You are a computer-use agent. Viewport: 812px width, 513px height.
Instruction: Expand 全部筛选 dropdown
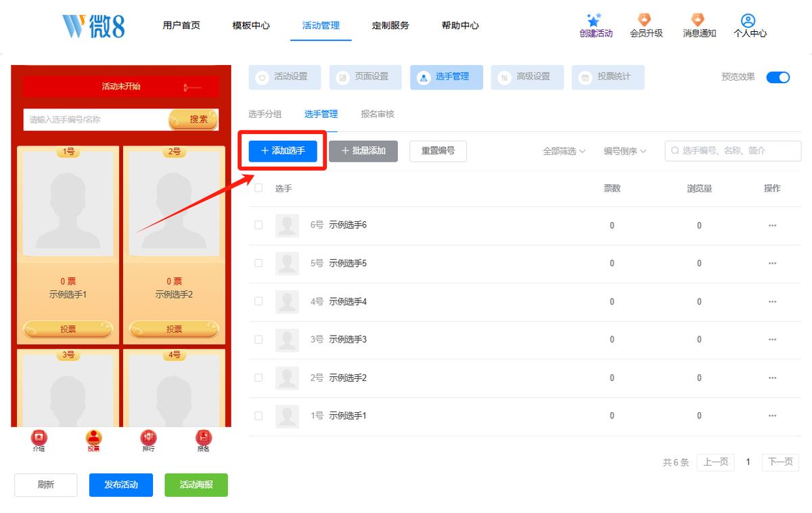click(x=564, y=151)
